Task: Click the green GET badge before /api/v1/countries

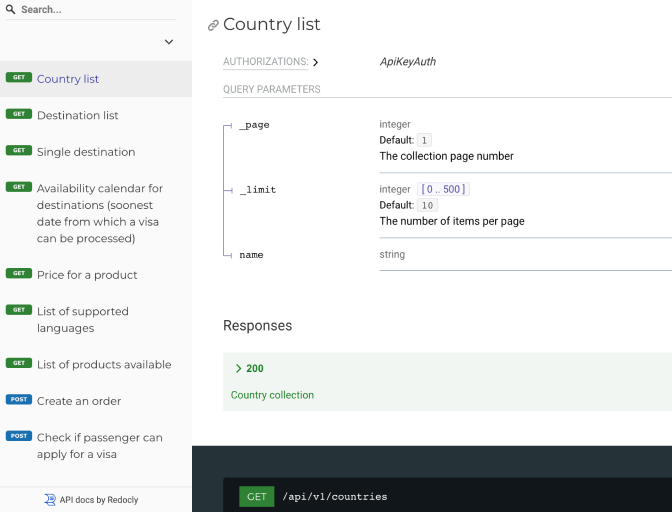Action: coord(256,496)
